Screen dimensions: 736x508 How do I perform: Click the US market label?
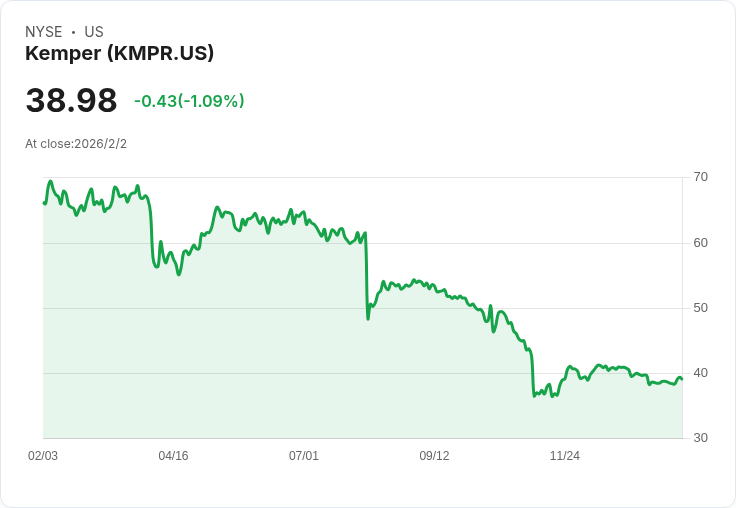pyautogui.click(x=94, y=32)
